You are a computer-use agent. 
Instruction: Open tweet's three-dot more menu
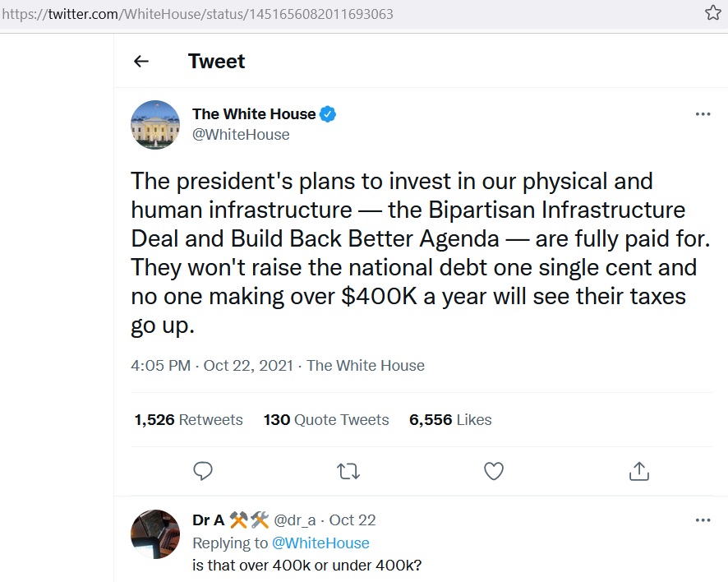(x=703, y=114)
